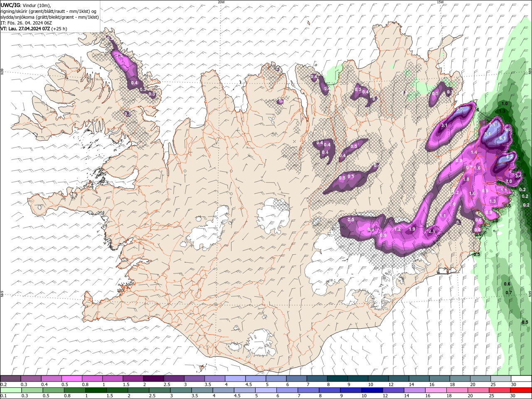Viewport: 532px width, 399px height.
Task: Pick the 14 light purple swatch in the bottom legend row
Action: pyautogui.click(x=414, y=390)
